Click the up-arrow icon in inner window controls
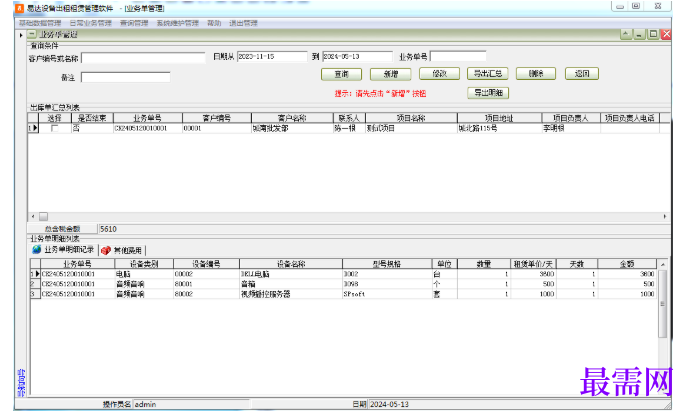This screenshot has width=692, height=413. 626,34
